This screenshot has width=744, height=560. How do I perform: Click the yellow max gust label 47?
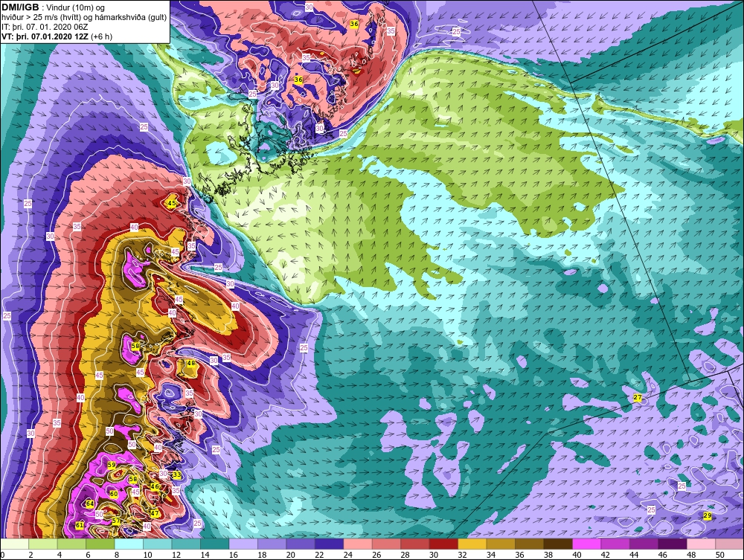pyautogui.click(x=155, y=513)
